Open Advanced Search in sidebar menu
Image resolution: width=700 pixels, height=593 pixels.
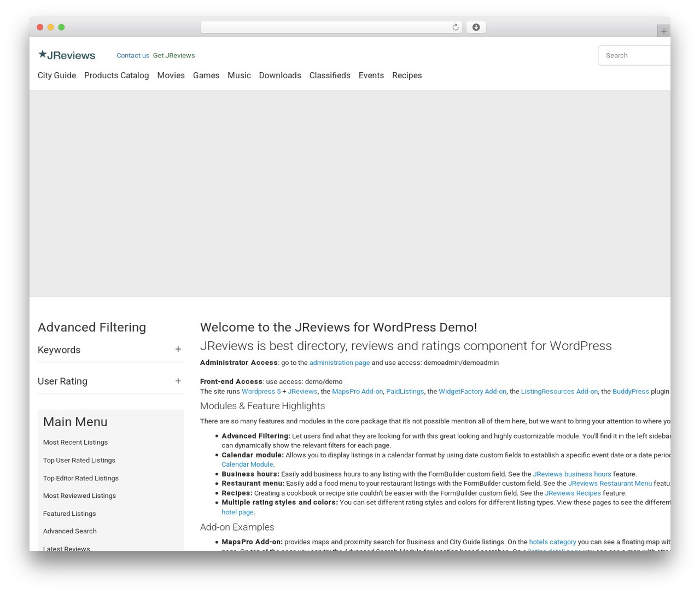[70, 531]
